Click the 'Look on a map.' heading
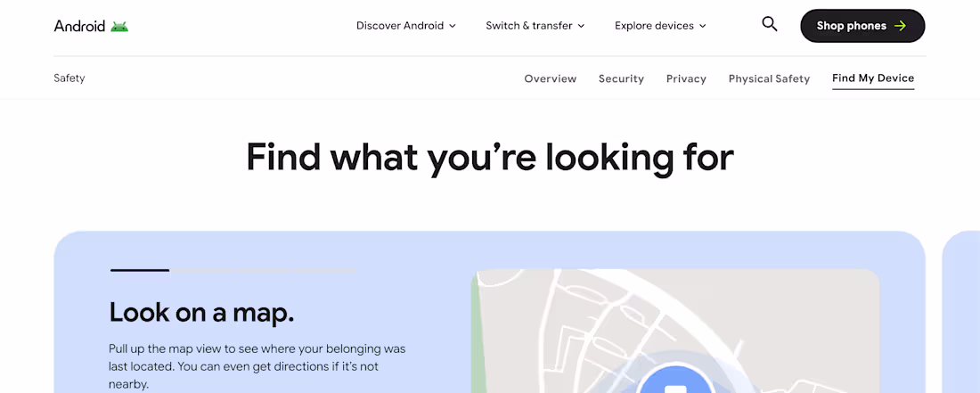 pos(202,313)
